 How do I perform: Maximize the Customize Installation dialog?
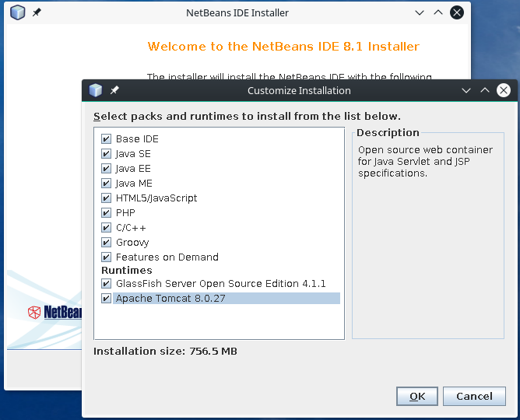485,90
